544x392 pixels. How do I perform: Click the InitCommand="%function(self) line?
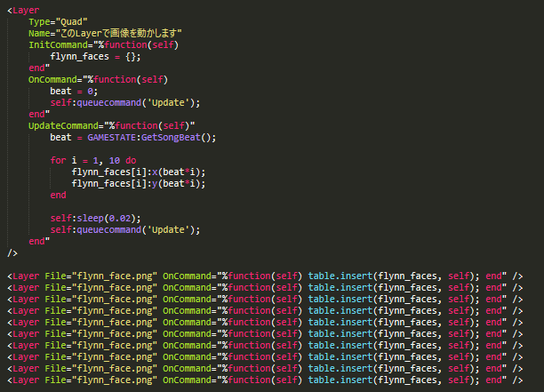click(103, 45)
